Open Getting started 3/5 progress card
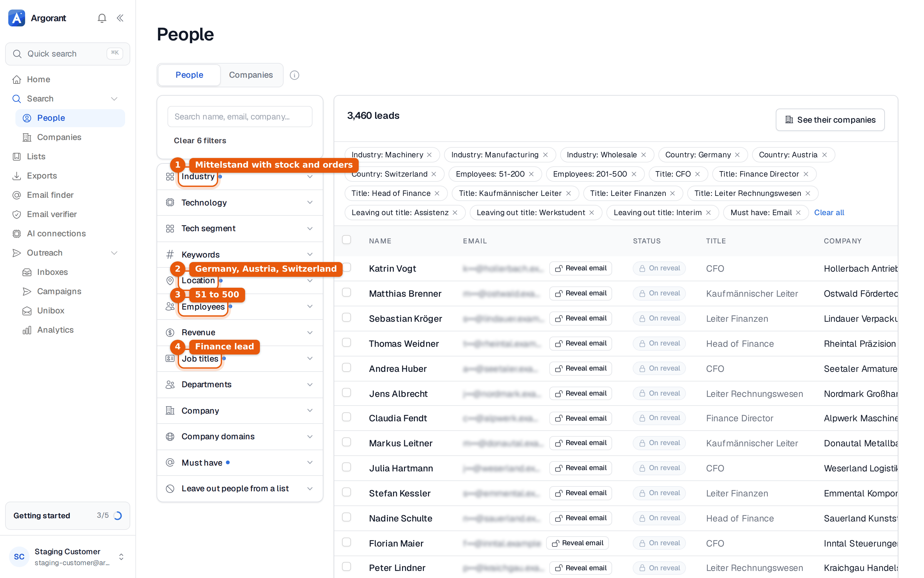Image resolution: width=924 pixels, height=578 pixels. [68, 515]
